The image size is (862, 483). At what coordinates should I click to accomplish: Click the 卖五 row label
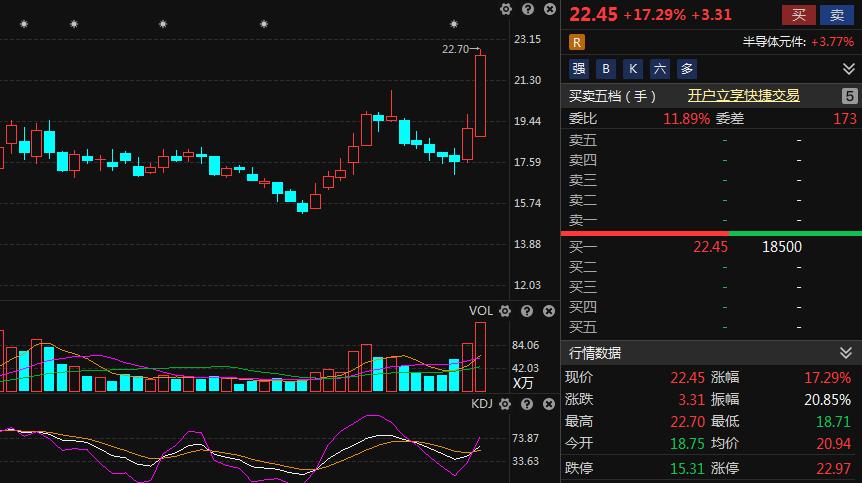[583, 140]
